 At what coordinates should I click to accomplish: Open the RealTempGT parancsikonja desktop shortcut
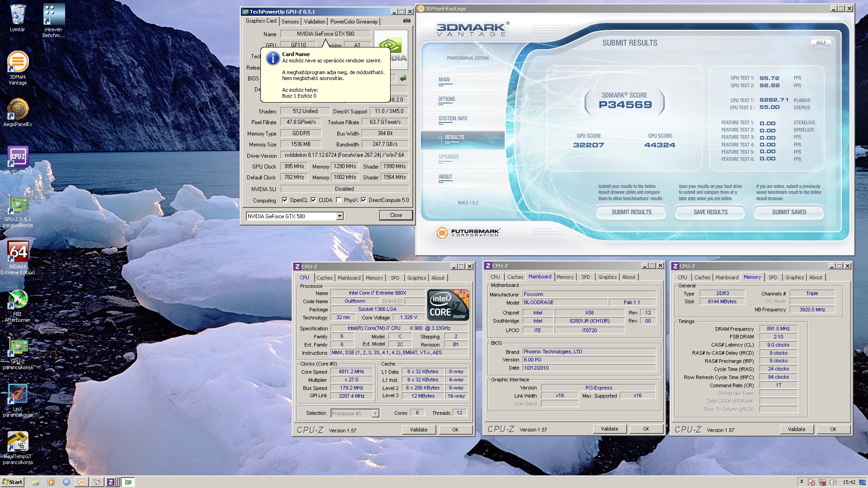[18, 448]
